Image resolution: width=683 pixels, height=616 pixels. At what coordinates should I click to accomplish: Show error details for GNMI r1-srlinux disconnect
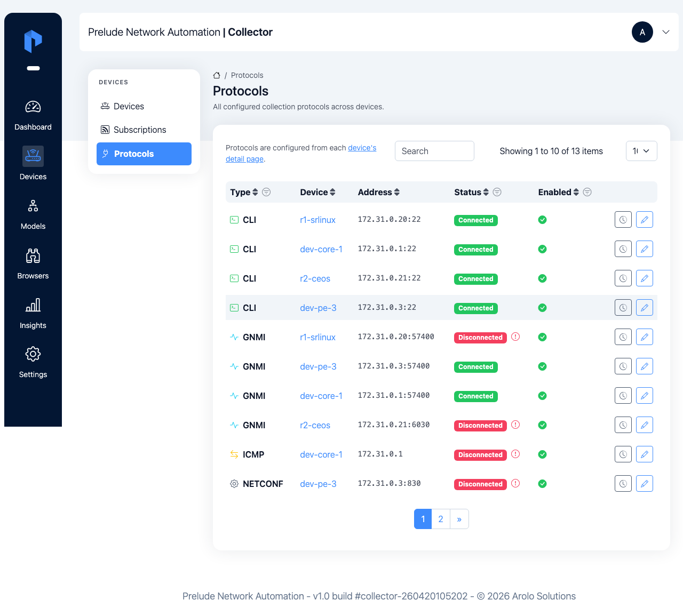pyautogui.click(x=515, y=337)
